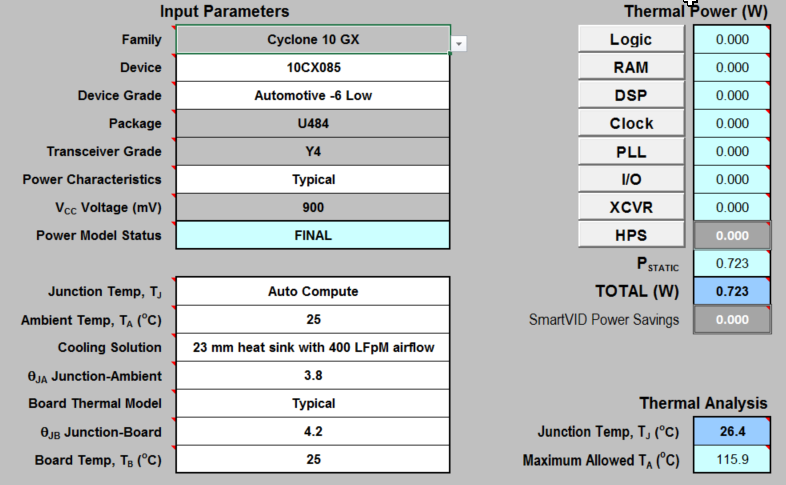Click θJA Junction-Ambient value 3.8
The width and height of the screenshot is (786, 485).
tap(313, 376)
